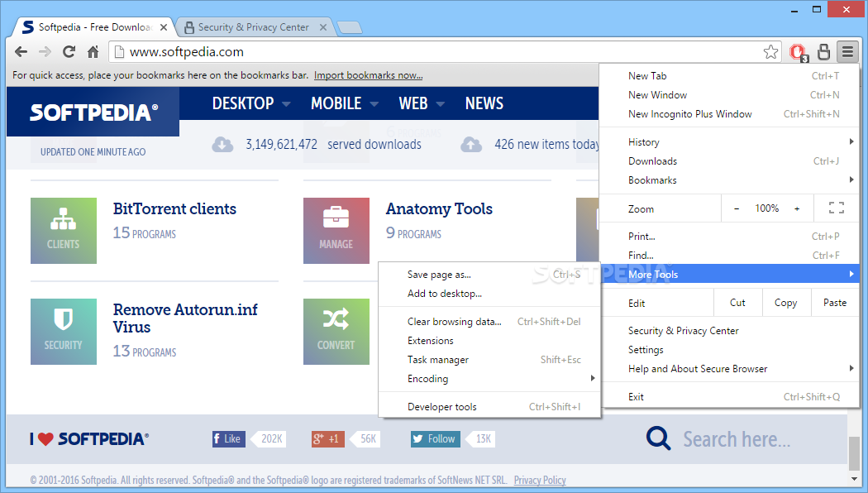Choose Print... from the menu
Image resolution: width=868 pixels, height=493 pixels.
click(730, 237)
